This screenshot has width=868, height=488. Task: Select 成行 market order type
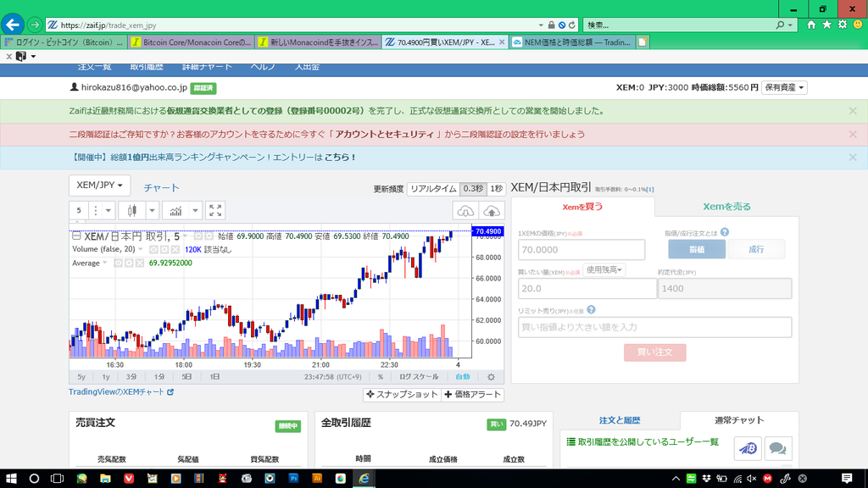pyautogui.click(x=756, y=249)
